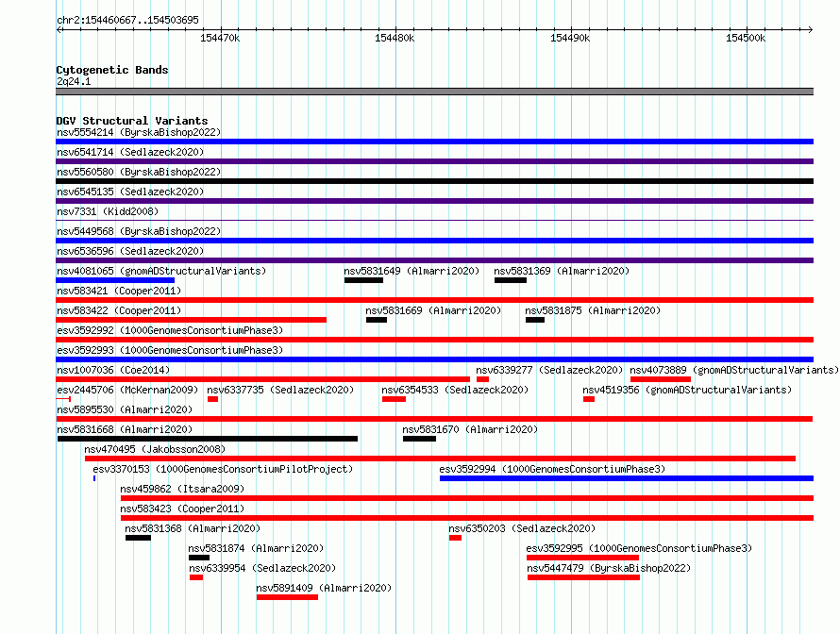
Task: Click the black nsv5831369 variant bar
Action: (511, 280)
